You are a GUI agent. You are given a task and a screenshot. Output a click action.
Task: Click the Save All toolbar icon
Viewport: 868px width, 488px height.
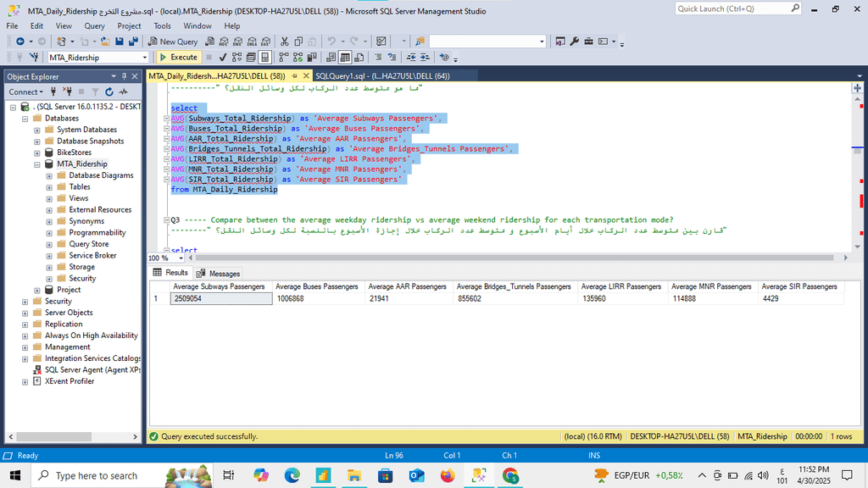pos(133,42)
